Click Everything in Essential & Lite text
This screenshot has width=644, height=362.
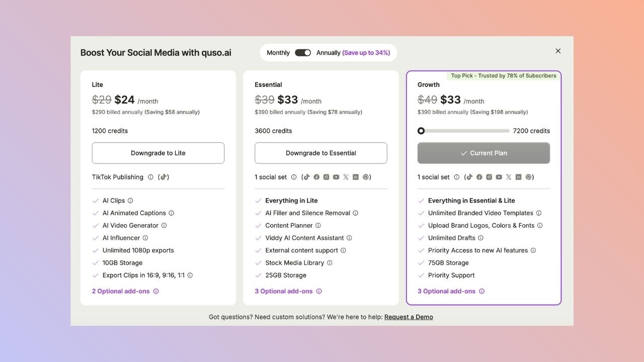[x=471, y=201]
